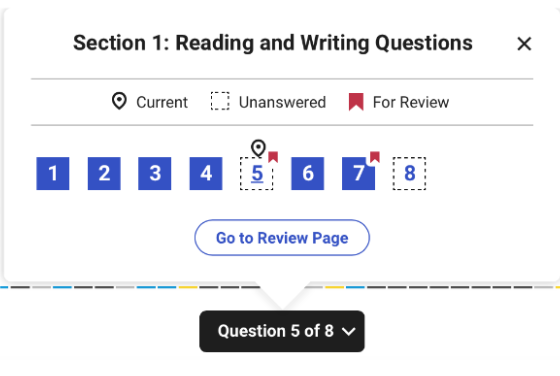Click the For Review bookmark legend icon
Screen dimensions: 560x376
(x=356, y=102)
